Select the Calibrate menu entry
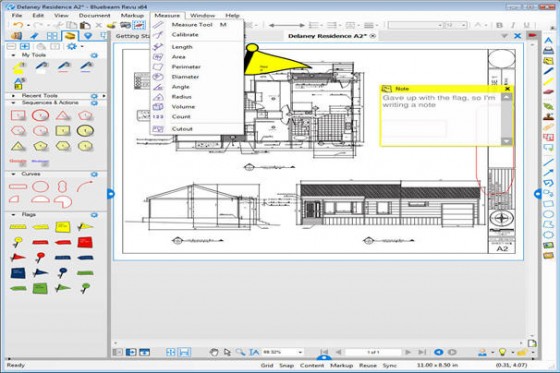 point(185,35)
